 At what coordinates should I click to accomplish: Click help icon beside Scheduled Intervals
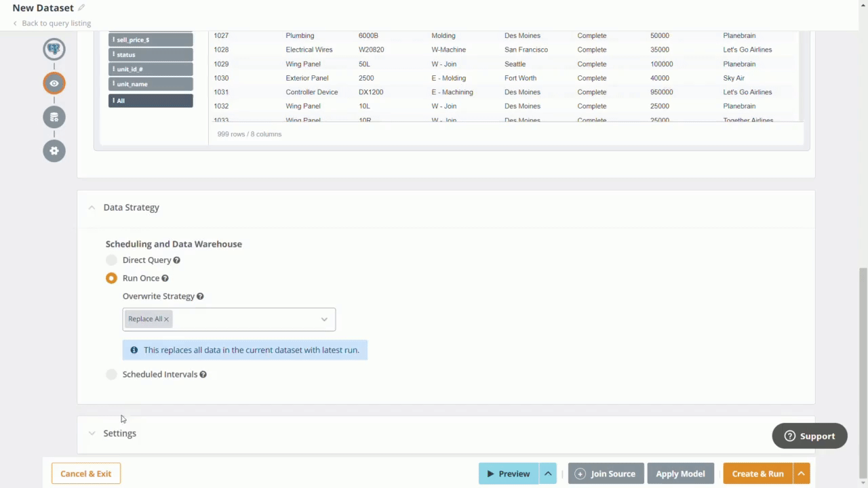point(203,375)
